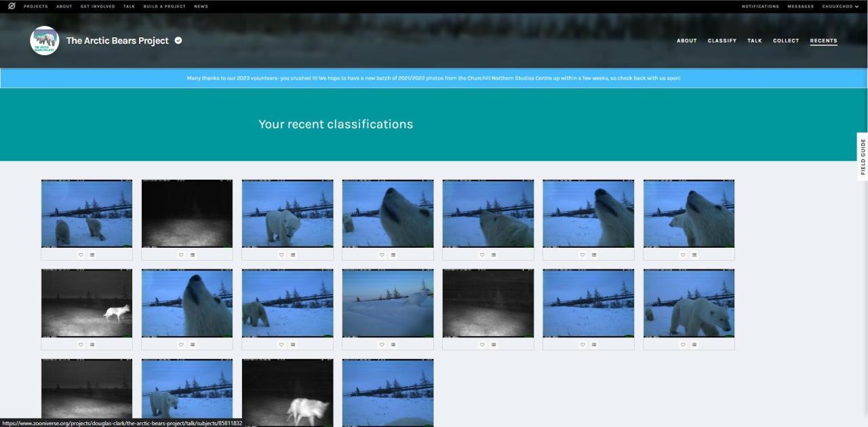This screenshot has width=868, height=427.
Task: Favorite the first-row dark night photo
Action: coord(181,255)
